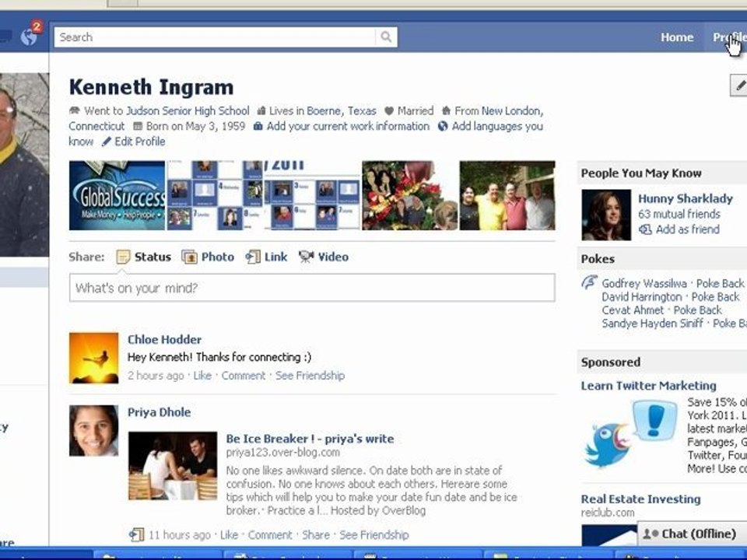
Task: Open the GlobalSuccess photo thumbnail
Action: [x=117, y=196]
